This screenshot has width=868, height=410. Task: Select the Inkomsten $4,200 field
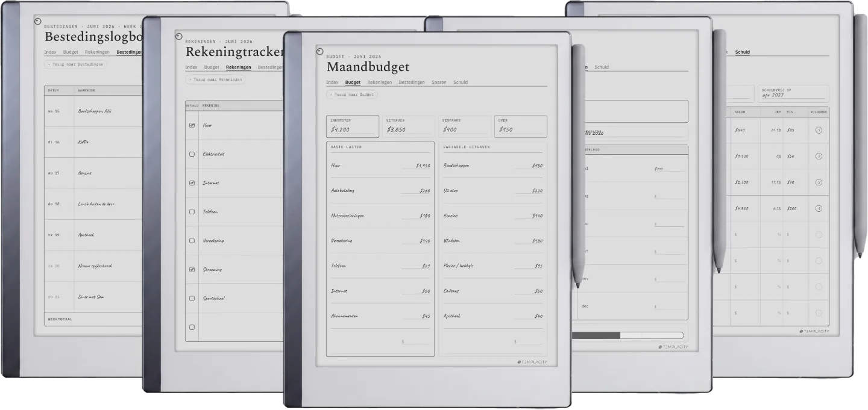coord(353,126)
